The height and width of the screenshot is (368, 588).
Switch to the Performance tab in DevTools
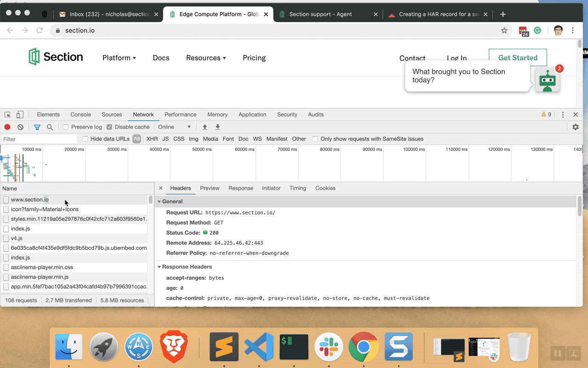[181, 115]
